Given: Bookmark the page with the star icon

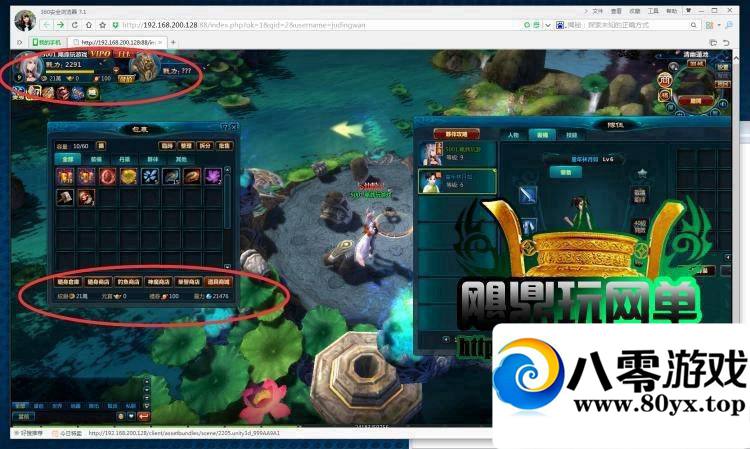Looking at the screenshot, I should [102, 25].
